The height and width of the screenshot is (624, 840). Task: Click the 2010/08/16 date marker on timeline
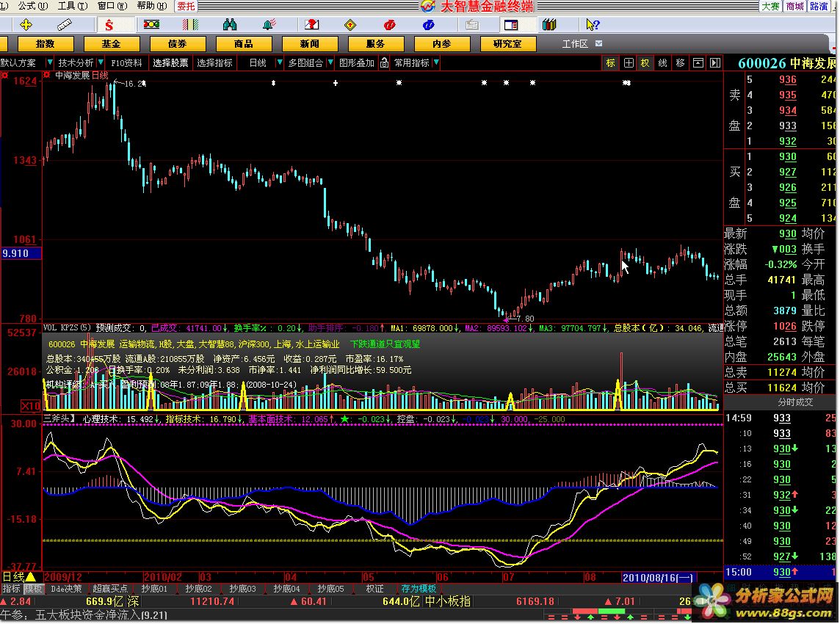coord(659,578)
